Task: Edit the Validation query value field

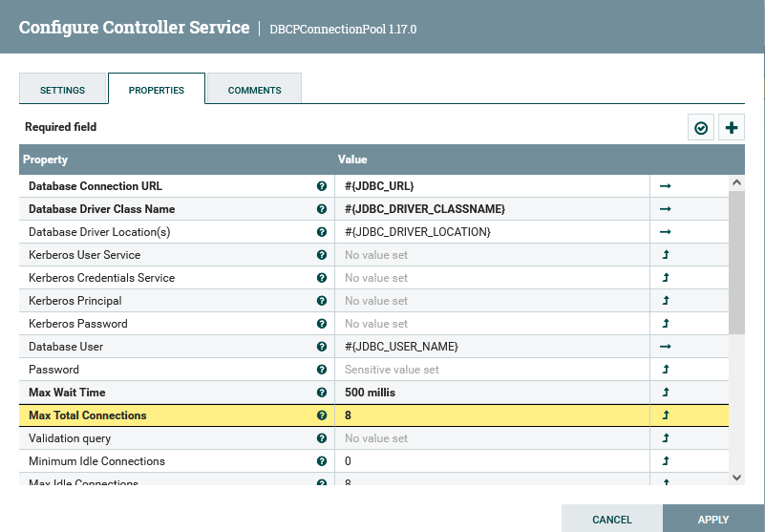Action: [x=491, y=438]
